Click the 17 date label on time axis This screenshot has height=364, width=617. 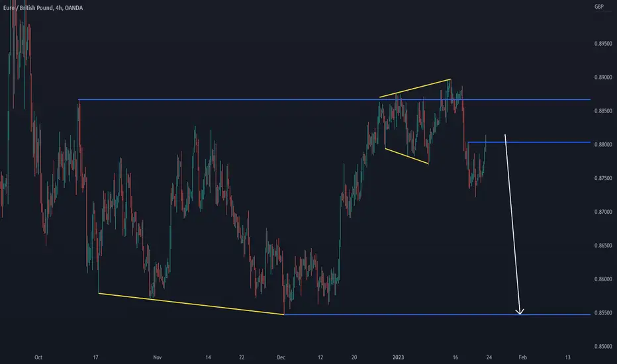click(x=95, y=357)
